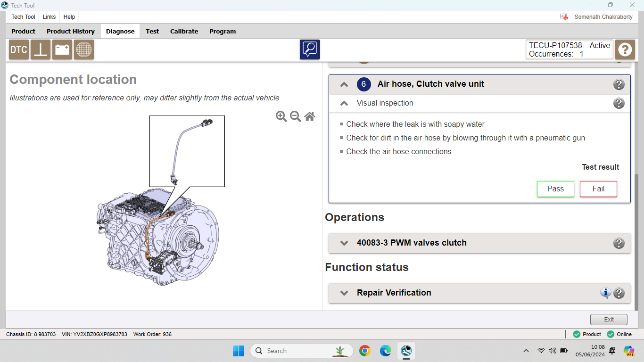Switch to the Calibrate tab
644x362 pixels.
click(184, 31)
